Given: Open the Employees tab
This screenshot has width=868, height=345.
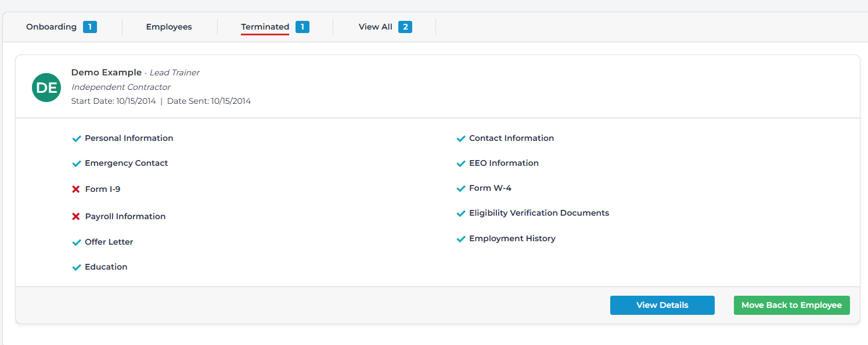Looking at the screenshot, I should click(169, 27).
